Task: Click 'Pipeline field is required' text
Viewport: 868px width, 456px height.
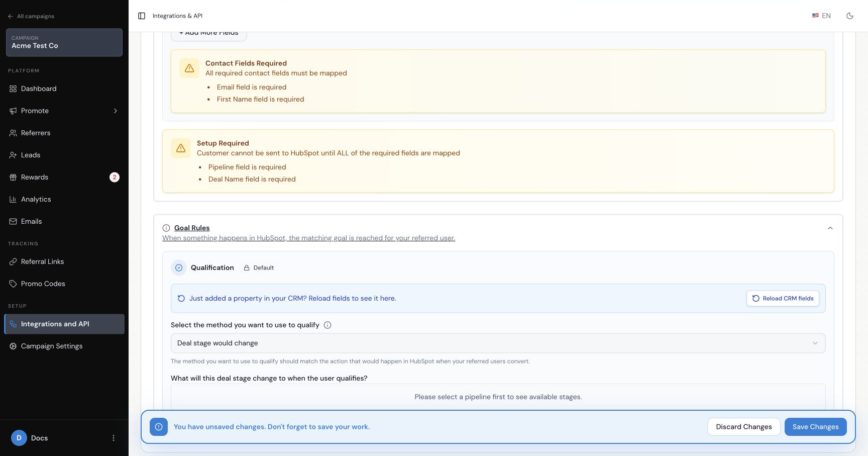Action: point(247,167)
